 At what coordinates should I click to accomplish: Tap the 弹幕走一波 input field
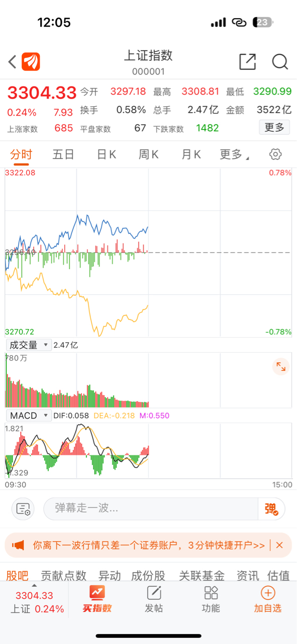[151, 509]
